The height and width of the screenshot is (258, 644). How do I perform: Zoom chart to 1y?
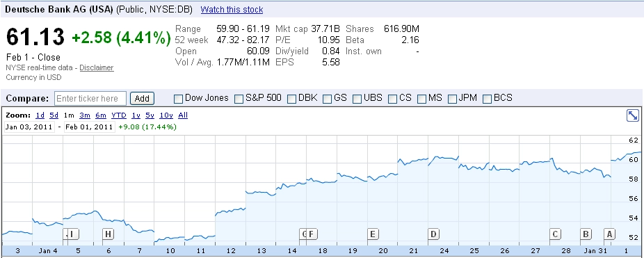pyautogui.click(x=136, y=115)
